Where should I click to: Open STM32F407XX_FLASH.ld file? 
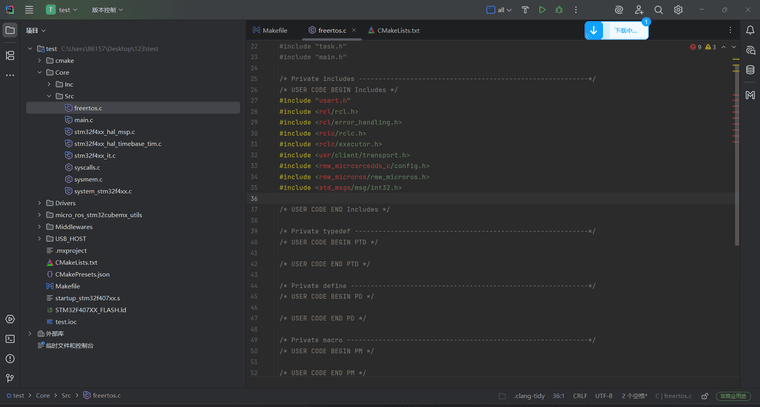coord(91,310)
